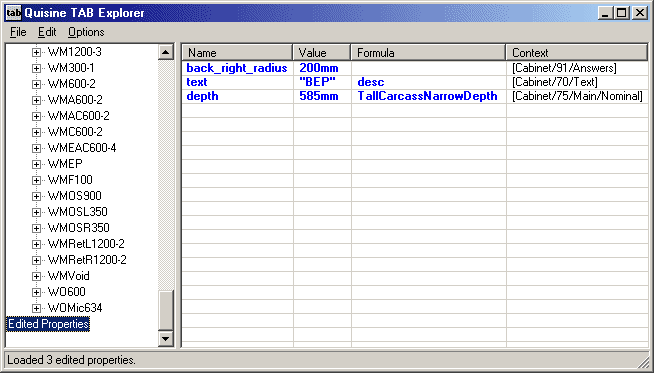This screenshot has height=373, width=654.
Task: Expand the WMF100 tree node
Action: tap(36, 180)
